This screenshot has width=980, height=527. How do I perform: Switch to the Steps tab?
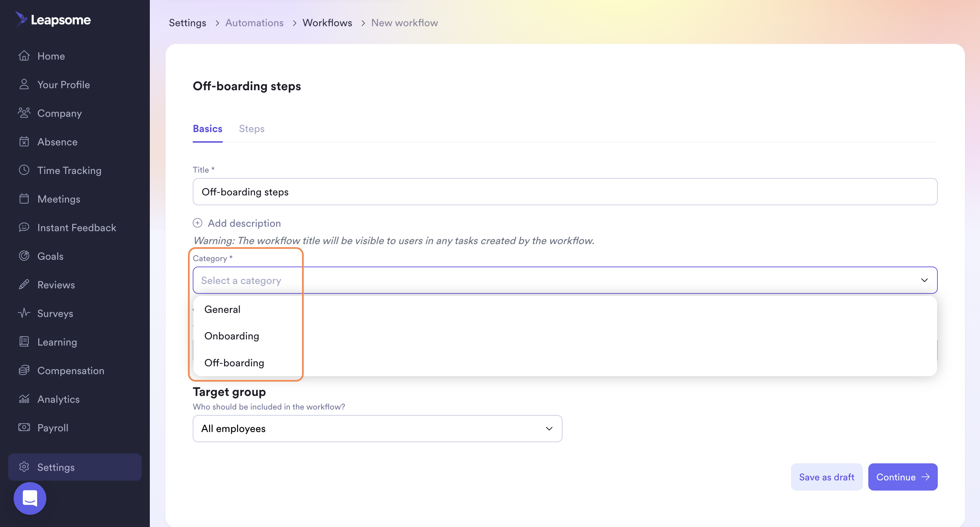click(x=251, y=129)
